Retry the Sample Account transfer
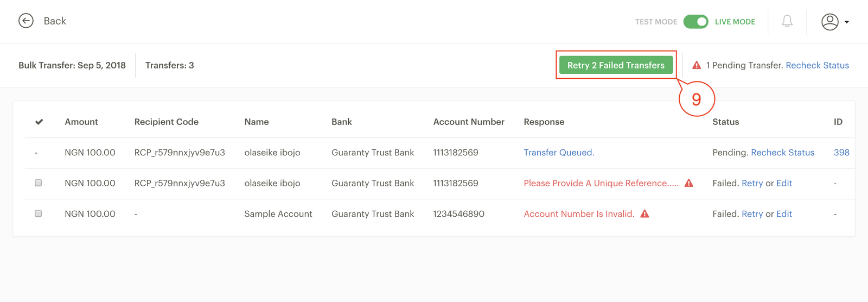Viewport: 868px width, 302px height. coord(752,214)
